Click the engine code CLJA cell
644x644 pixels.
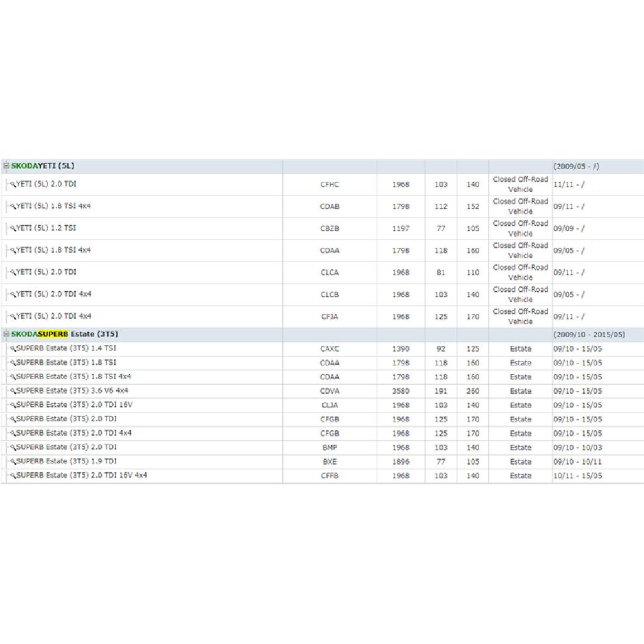coord(330,405)
